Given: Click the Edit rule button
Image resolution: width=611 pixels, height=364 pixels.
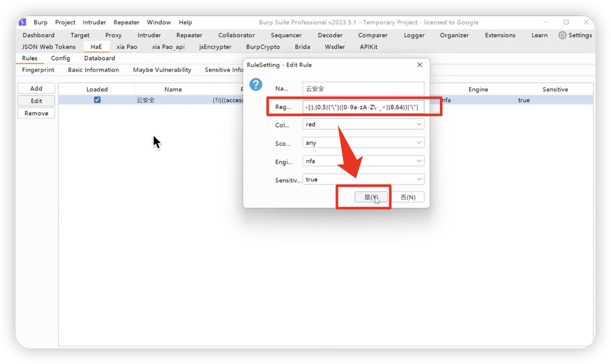Looking at the screenshot, I should click(36, 101).
